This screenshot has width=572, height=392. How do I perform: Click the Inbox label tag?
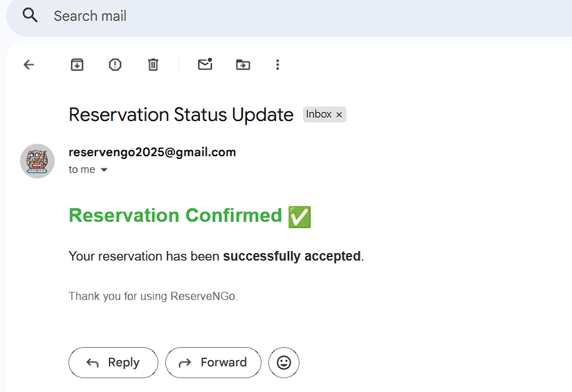click(319, 115)
